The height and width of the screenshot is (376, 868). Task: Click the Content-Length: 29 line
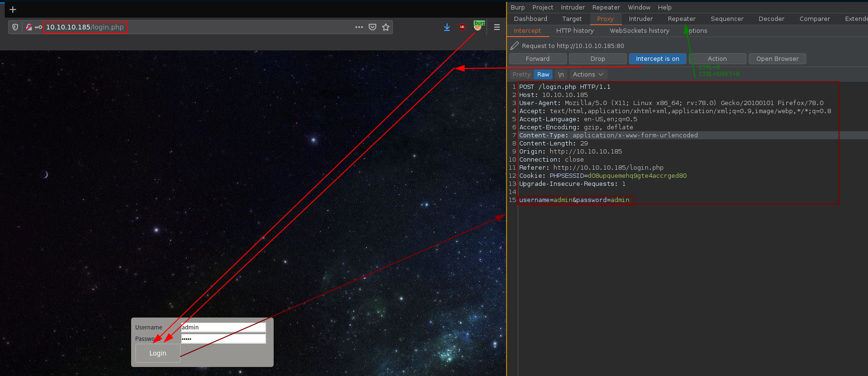click(553, 143)
